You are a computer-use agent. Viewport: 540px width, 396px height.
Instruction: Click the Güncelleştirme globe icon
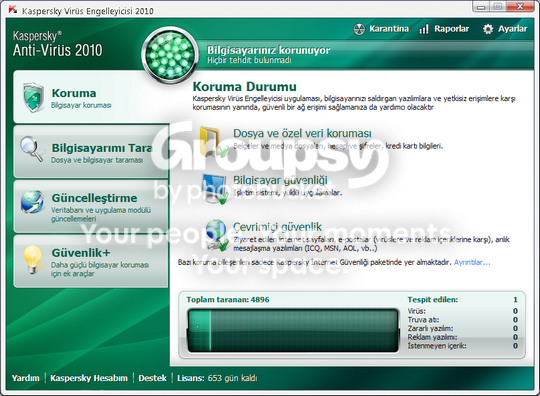(x=32, y=202)
